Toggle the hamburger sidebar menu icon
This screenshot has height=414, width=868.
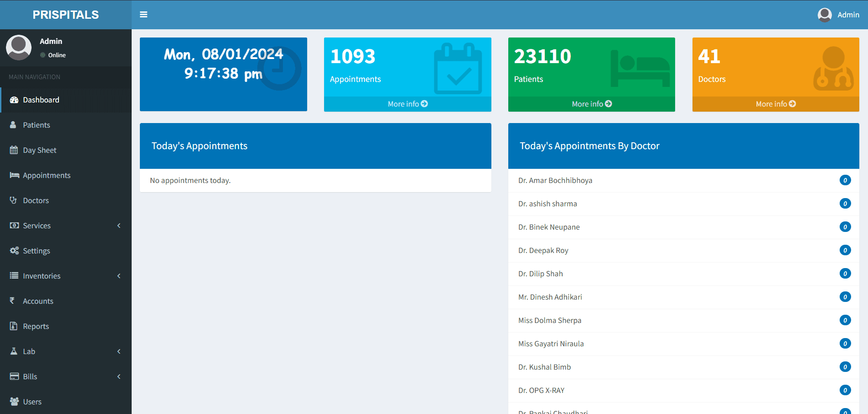[x=144, y=15]
